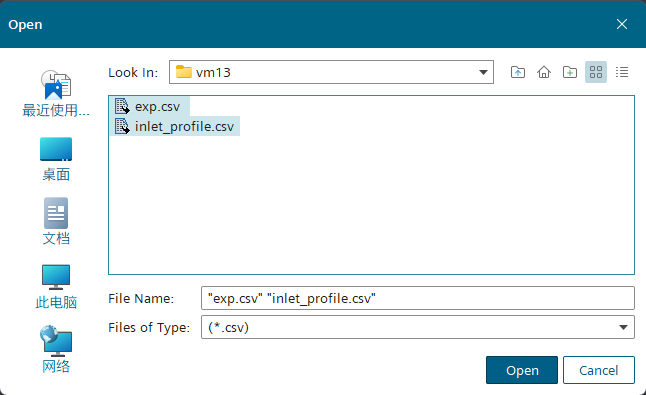Expand the Files of Type dropdown

tap(623, 327)
